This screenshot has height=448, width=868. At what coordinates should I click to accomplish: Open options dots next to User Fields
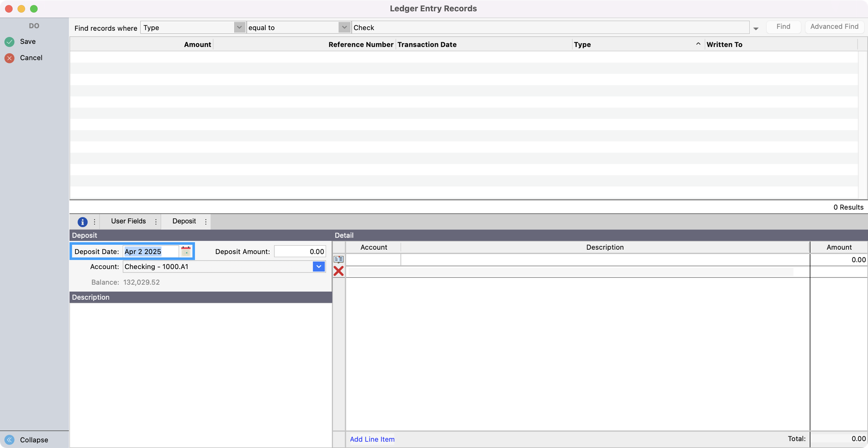coord(156,221)
